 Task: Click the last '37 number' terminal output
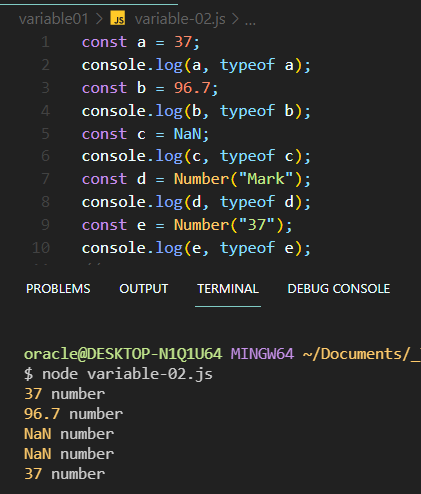point(64,474)
